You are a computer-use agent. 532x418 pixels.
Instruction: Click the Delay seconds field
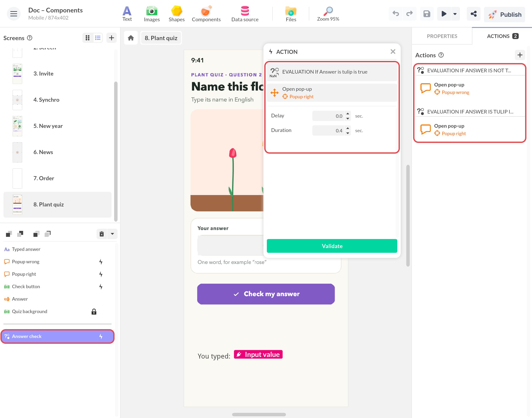[x=328, y=116]
